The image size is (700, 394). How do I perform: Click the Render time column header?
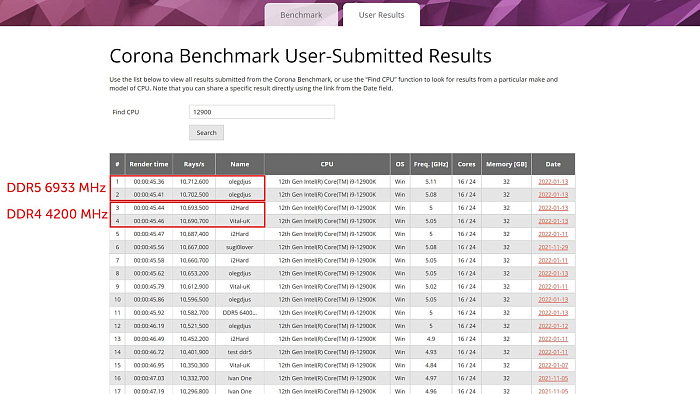[149, 164]
